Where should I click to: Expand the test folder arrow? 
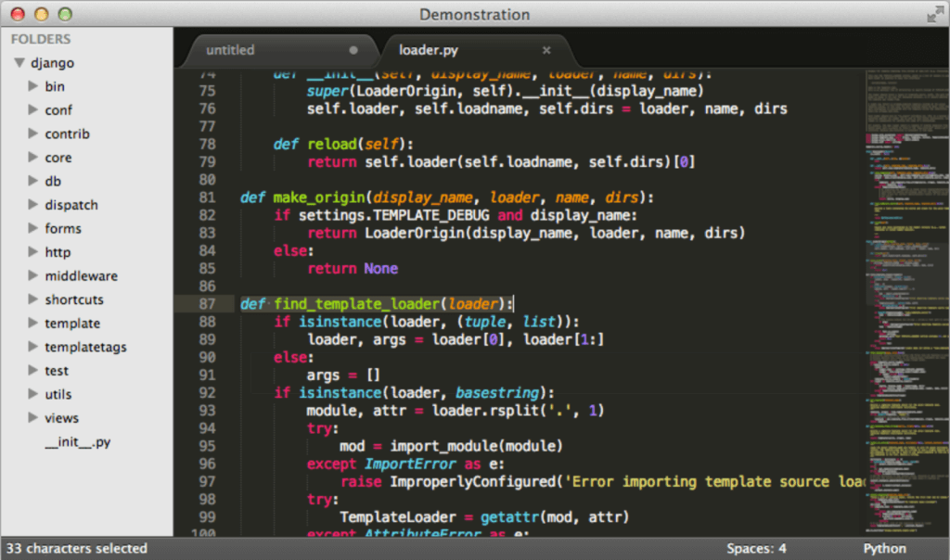[x=33, y=370]
